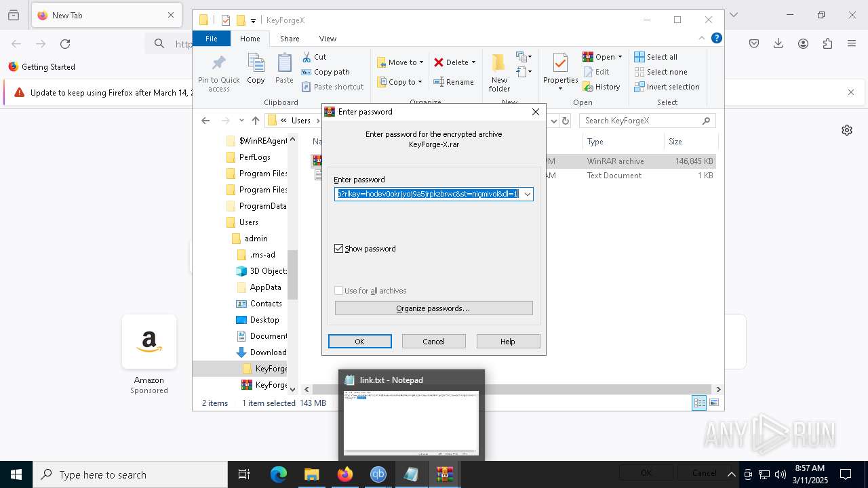Image resolution: width=868 pixels, height=488 pixels.
Task: Click the Pin to Quick access icon
Action: [x=218, y=73]
